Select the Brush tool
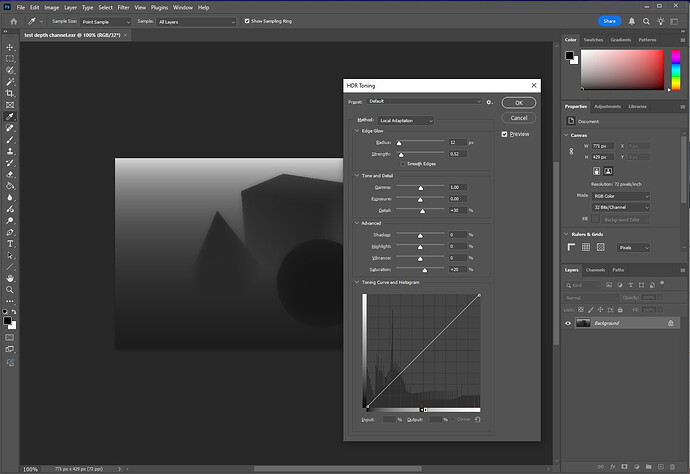 click(10, 140)
